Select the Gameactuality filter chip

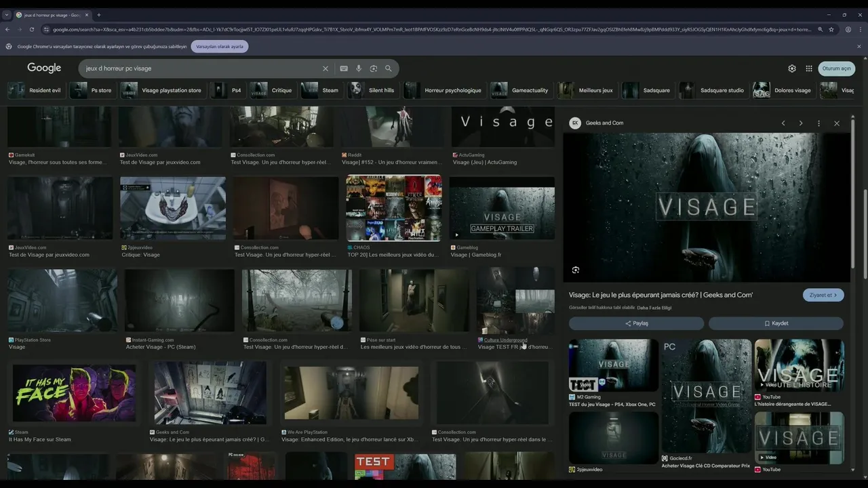pos(520,90)
